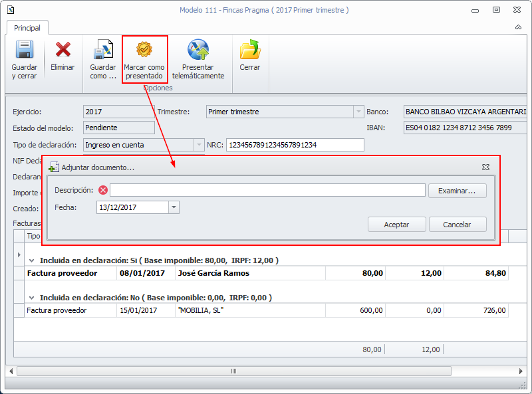Click the scroll left arrow

pyautogui.click(x=11, y=371)
